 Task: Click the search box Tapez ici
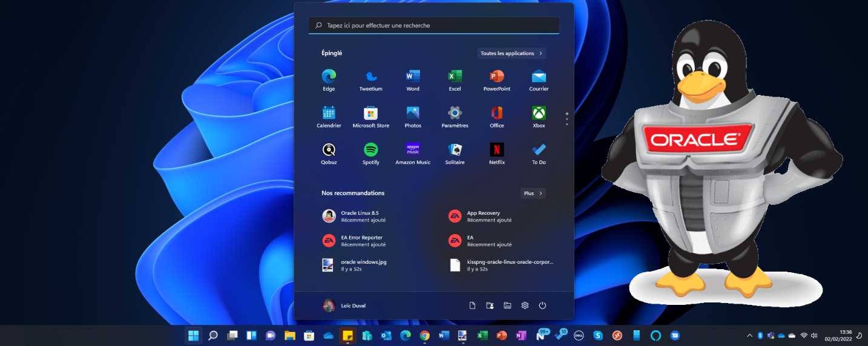434,25
